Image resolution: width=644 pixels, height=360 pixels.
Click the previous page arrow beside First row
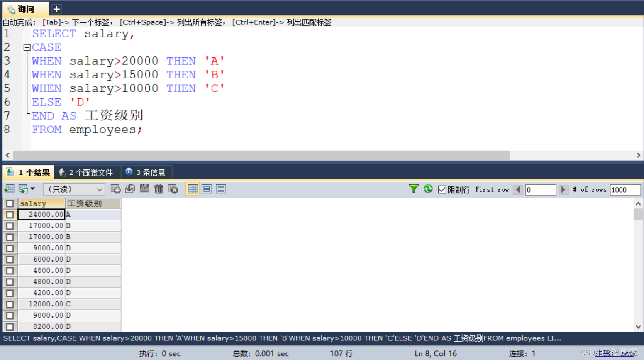tap(518, 190)
